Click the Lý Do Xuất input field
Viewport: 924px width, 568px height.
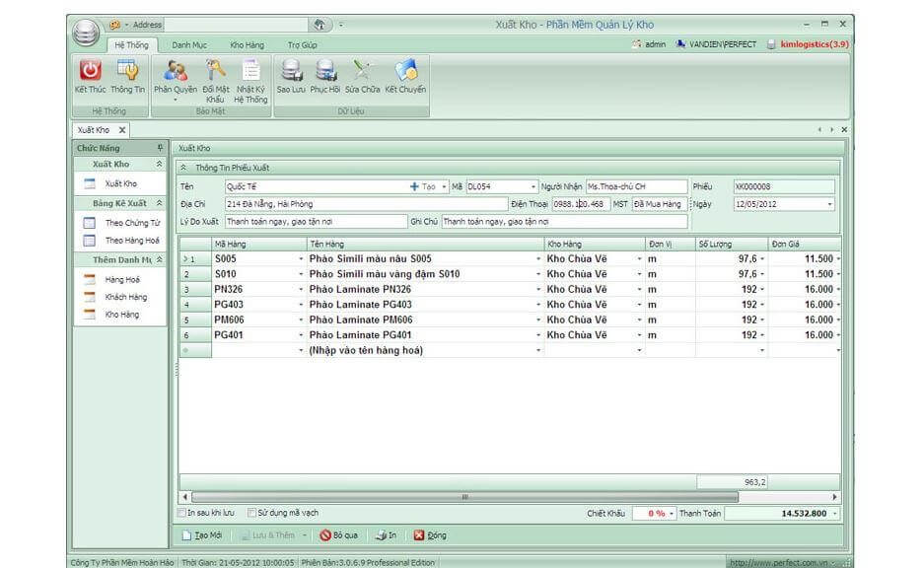pos(314,222)
